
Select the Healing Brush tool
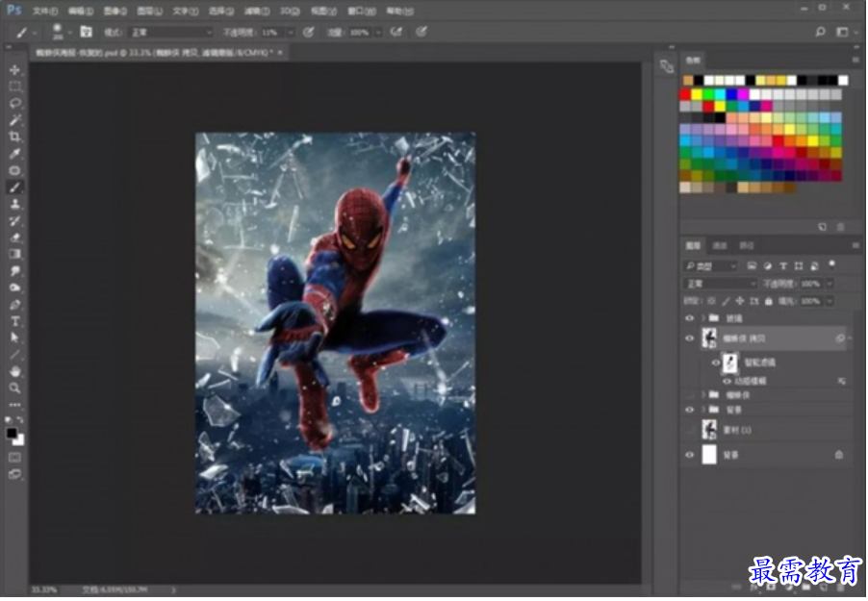(15, 170)
